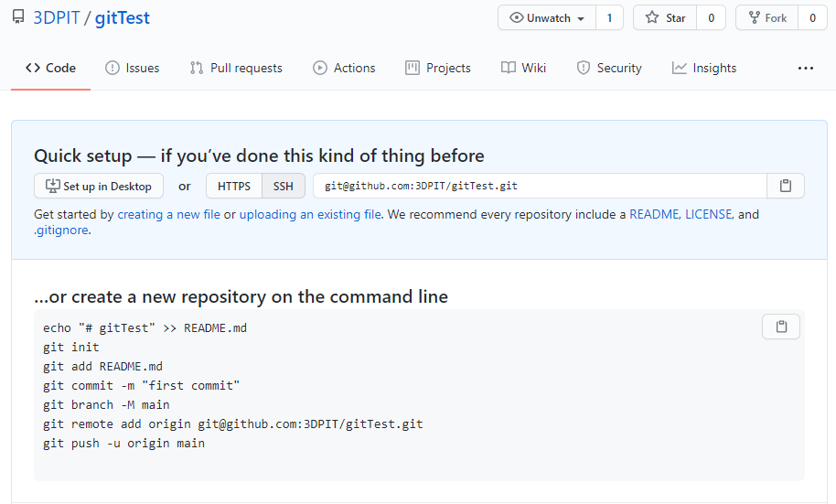Open the README link
The image size is (836, 504).
coord(654,214)
